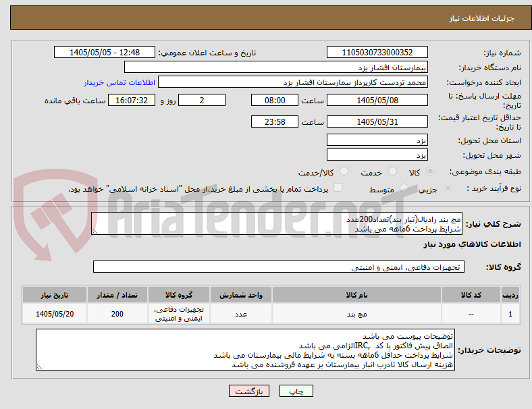Click the announcement date field 1405/05/05 - 12:48

pos(105,53)
